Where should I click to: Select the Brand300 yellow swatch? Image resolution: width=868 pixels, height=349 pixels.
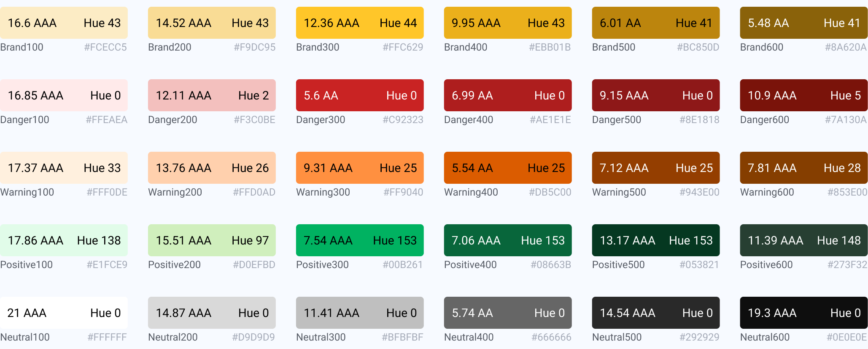point(360,23)
